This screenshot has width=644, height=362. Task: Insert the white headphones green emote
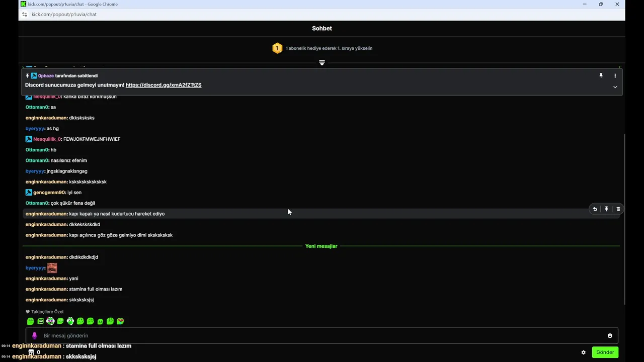click(x=70, y=321)
